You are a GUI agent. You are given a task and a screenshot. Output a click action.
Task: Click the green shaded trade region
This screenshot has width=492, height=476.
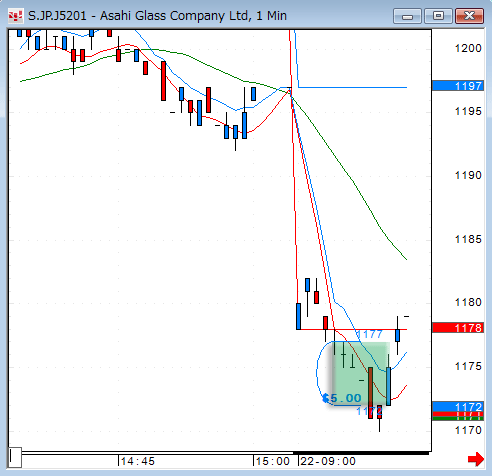(x=361, y=373)
